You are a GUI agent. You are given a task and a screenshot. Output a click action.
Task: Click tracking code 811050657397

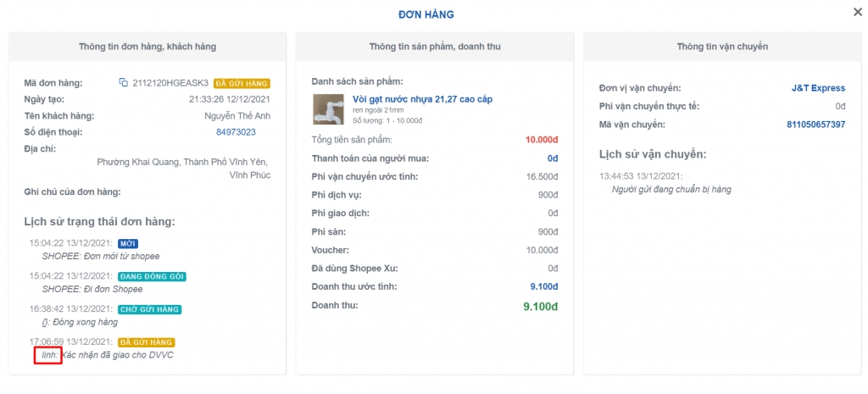pyautogui.click(x=815, y=125)
